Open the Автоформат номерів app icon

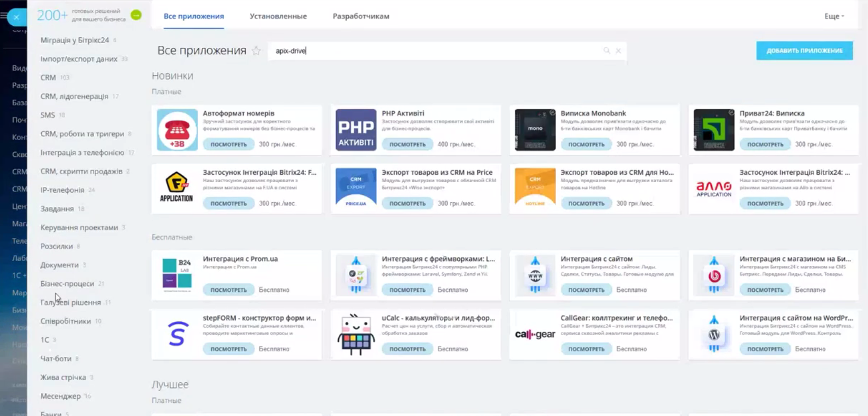click(x=177, y=130)
